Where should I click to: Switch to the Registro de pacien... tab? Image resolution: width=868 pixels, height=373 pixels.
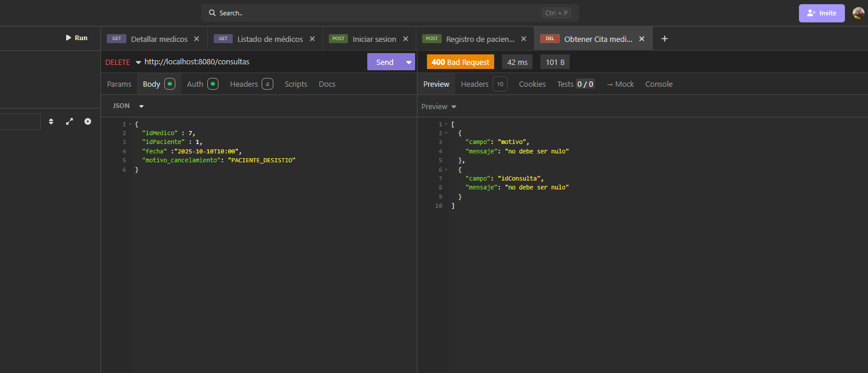point(475,39)
